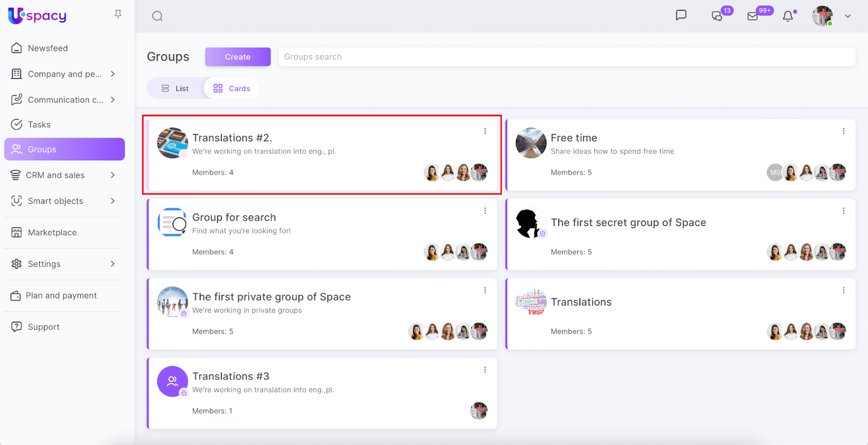This screenshot has width=868, height=445.
Task: Click the Create group button
Action: [x=238, y=57]
